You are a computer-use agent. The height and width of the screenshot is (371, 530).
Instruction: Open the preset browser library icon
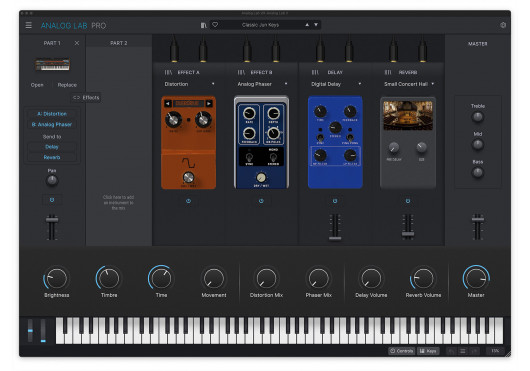(x=203, y=25)
